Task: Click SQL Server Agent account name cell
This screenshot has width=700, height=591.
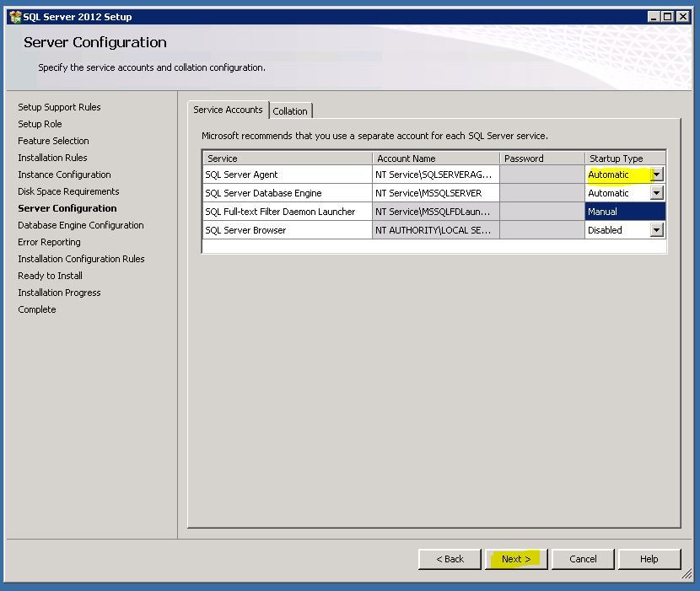Action: coord(436,175)
